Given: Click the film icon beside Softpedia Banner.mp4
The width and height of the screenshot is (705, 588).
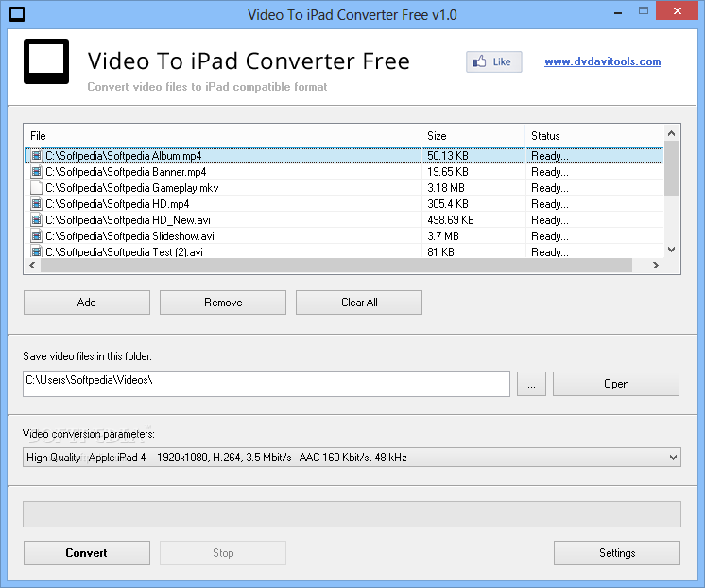Looking at the screenshot, I should click(x=37, y=172).
